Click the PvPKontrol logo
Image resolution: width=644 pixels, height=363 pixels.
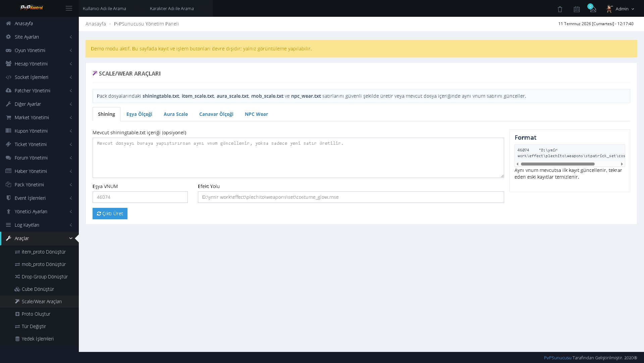32,8
